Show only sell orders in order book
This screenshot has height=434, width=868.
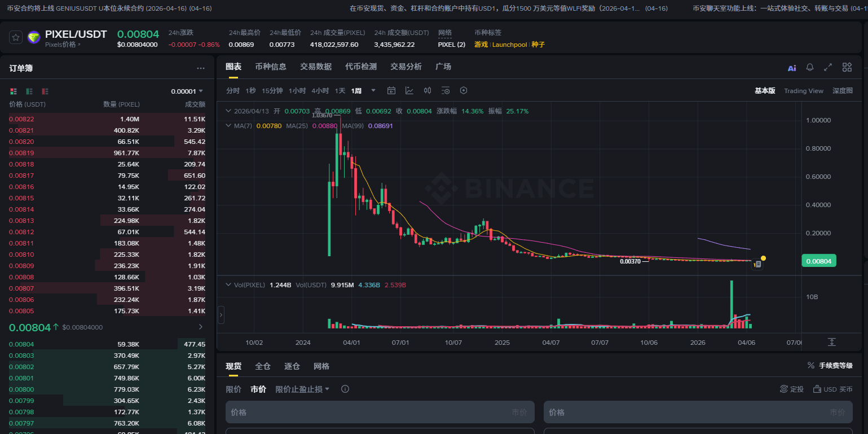point(45,91)
